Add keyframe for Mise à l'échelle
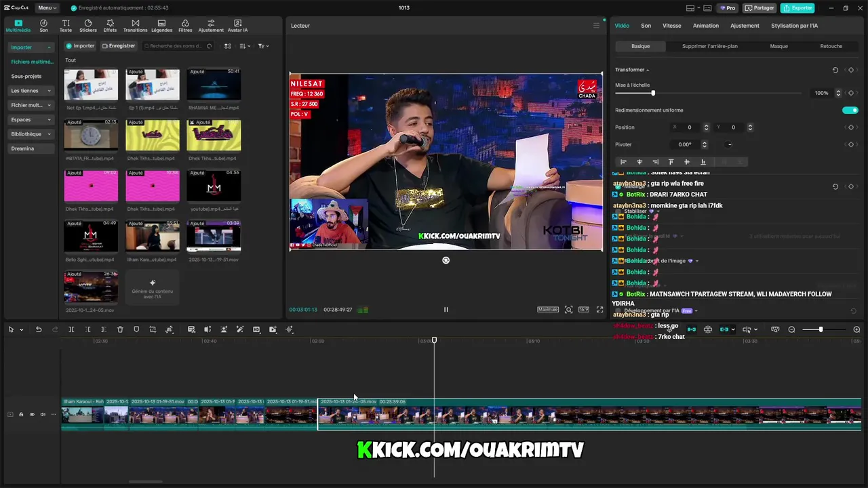868x488 pixels. pos(851,93)
